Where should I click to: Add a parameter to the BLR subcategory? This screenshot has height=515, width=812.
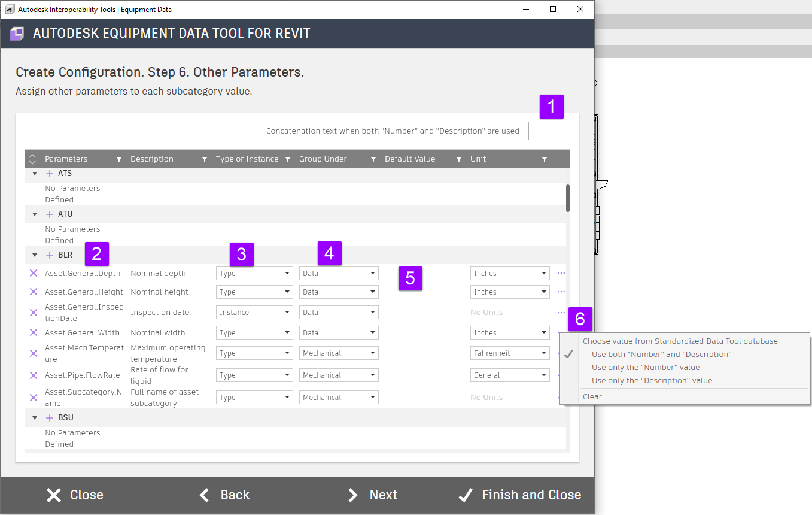pos(50,255)
